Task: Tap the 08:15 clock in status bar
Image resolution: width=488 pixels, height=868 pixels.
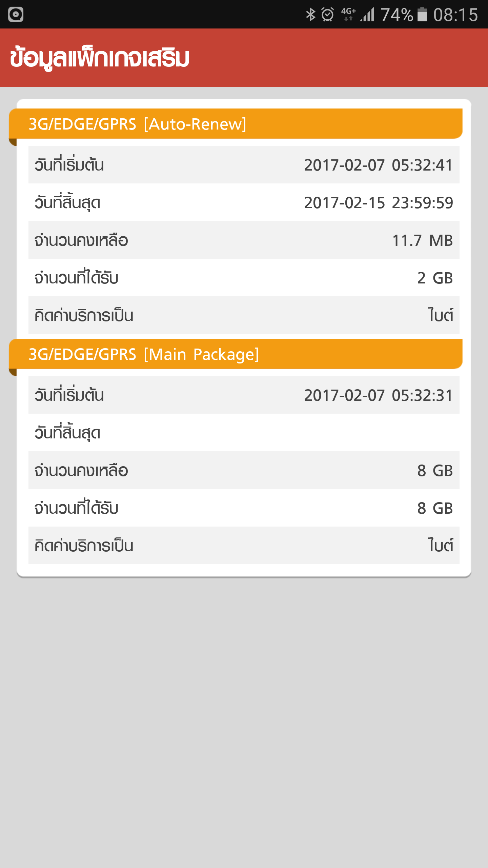Action: pos(455,15)
